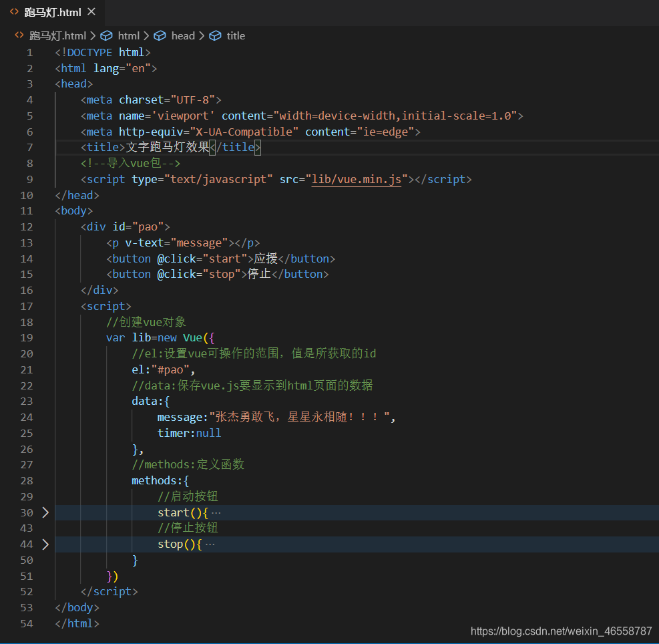Close the 跑马灯.html tab
The height and width of the screenshot is (644, 659).
(x=91, y=12)
